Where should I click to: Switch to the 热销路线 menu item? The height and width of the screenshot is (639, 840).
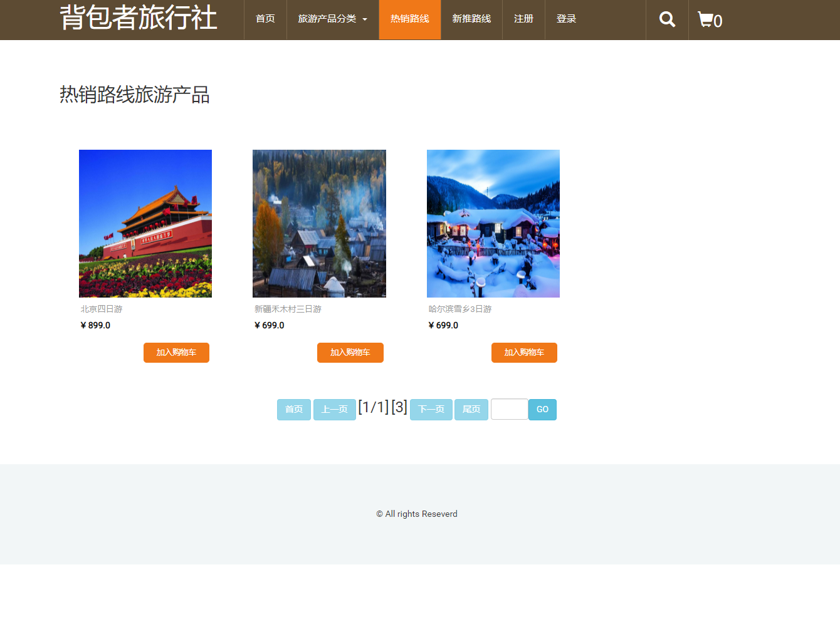(x=410, y=19)
